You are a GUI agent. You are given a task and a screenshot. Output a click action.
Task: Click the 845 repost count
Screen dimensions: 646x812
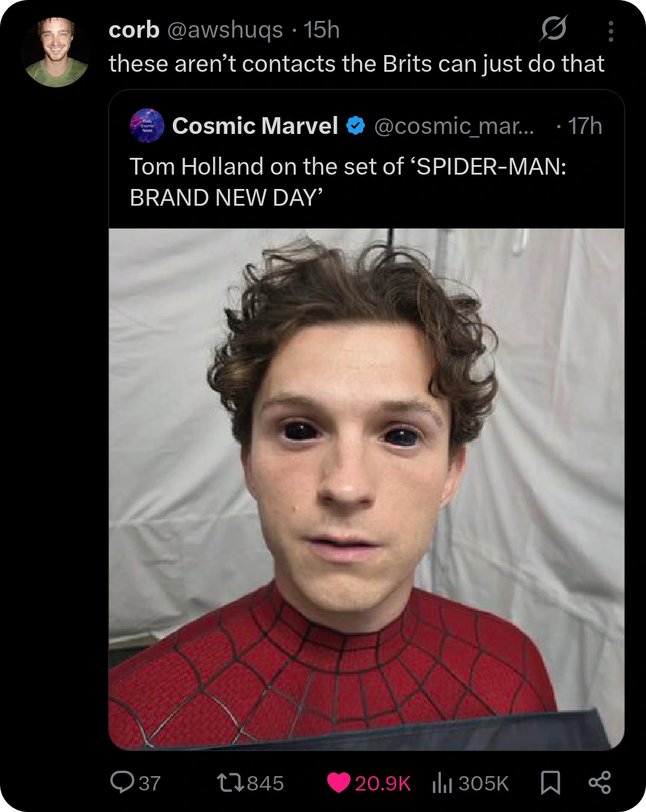tap(266, 783)
